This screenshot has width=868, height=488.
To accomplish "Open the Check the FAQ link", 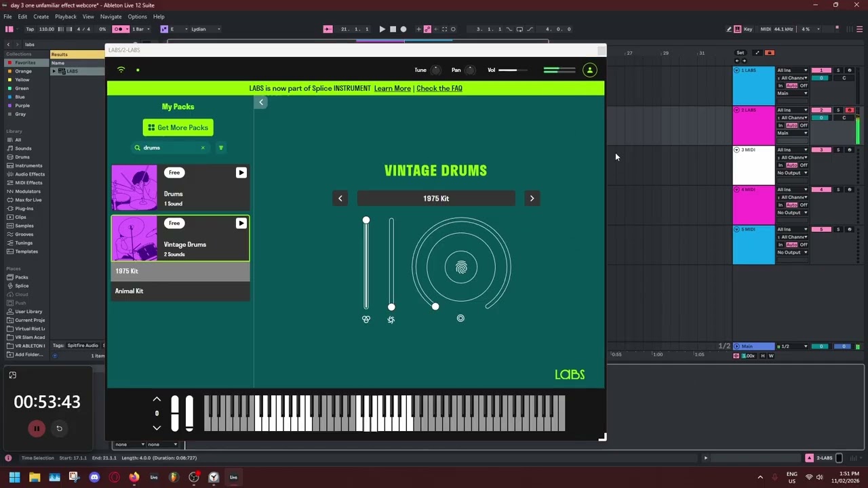I will tap(439, 88).
